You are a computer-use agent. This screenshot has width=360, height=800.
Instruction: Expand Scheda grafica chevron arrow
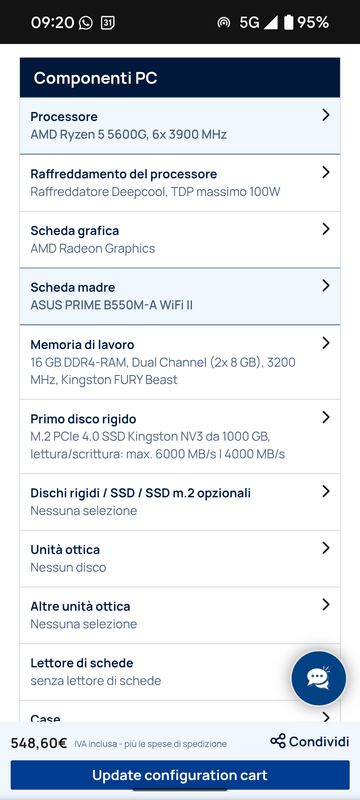coord(326,229)
